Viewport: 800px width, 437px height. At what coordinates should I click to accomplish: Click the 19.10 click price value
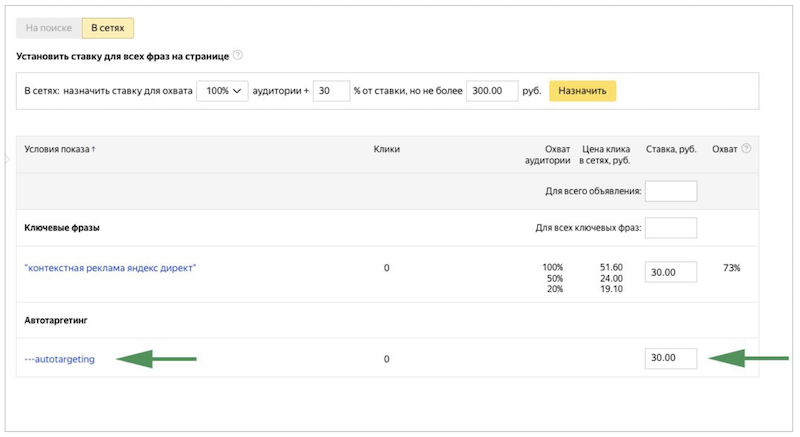[611, 289]
